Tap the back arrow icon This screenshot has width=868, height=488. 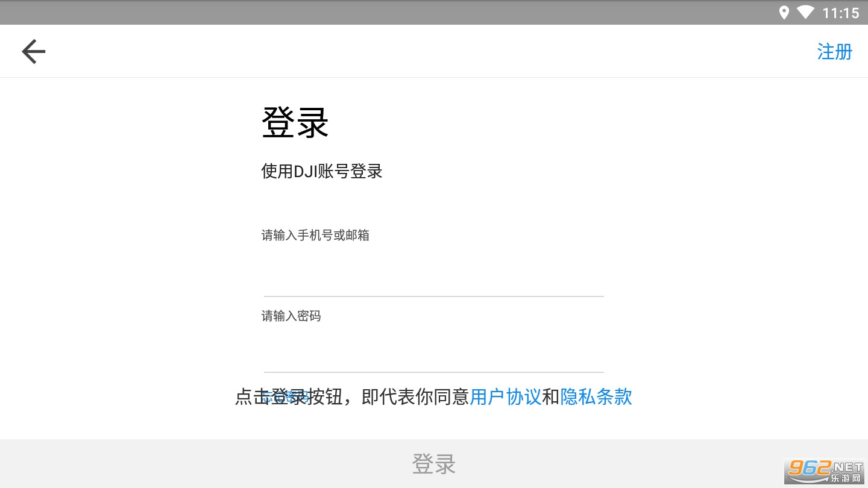[x=34, y=51]
